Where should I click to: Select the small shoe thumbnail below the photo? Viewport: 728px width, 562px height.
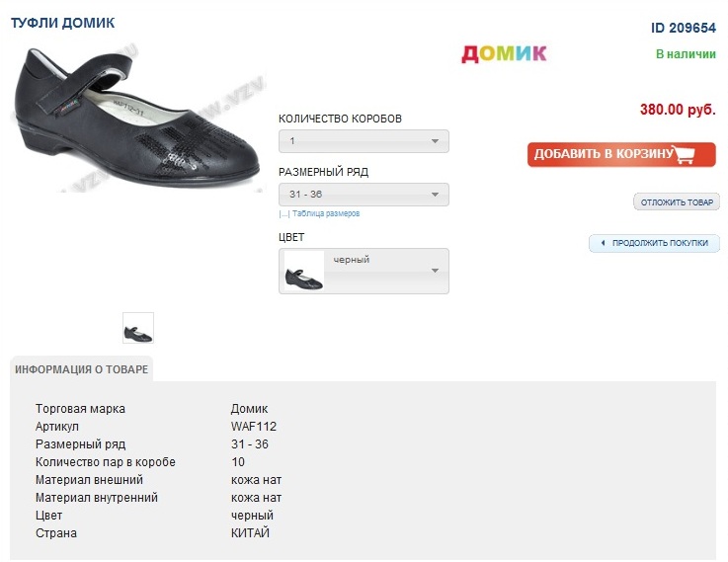(138, 327)
